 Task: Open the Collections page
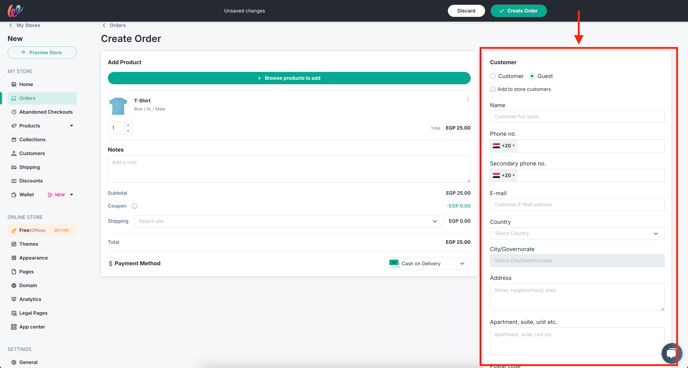(x=32, y=139)
